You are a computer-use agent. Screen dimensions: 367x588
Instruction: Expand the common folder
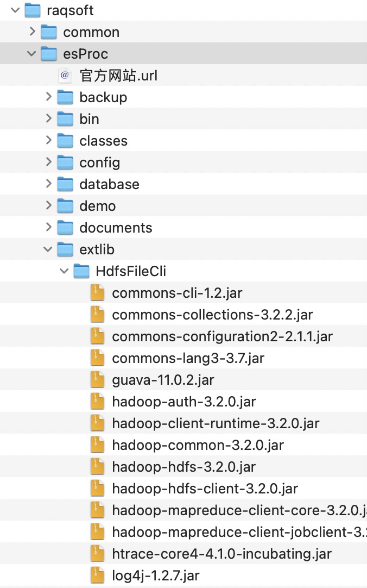pos(33,32)
